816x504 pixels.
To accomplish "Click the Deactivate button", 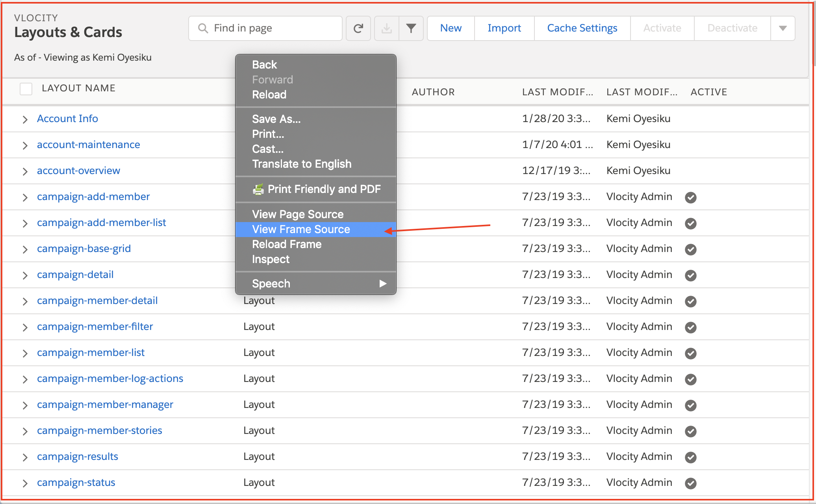I will (x=732, y=28).
